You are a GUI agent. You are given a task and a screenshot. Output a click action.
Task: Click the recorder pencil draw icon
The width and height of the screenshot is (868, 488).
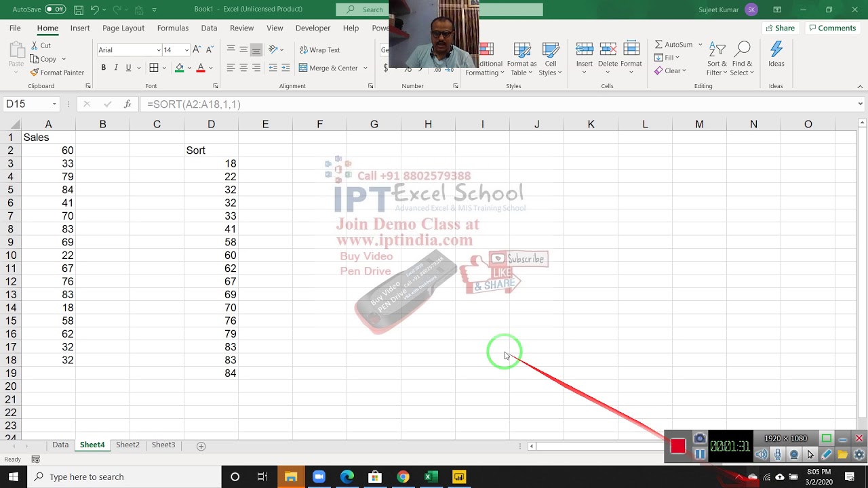(826, 455)
